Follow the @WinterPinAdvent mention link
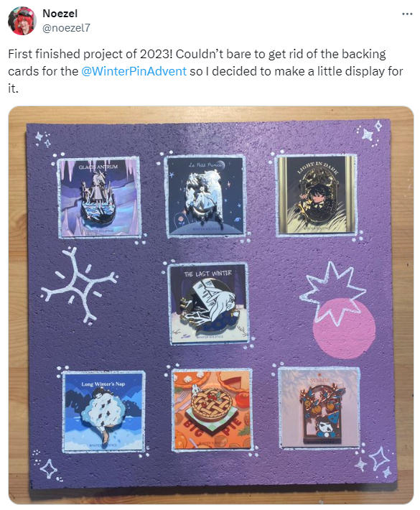The height and width of the screenshot is (510, 420). tap(134, 71)
